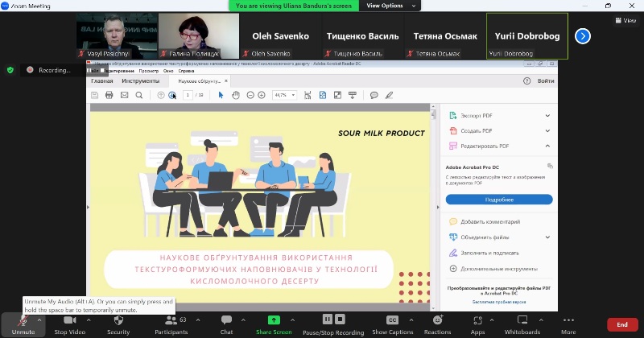
Task: Click the page number input field
Action: [x=188, y=95]
